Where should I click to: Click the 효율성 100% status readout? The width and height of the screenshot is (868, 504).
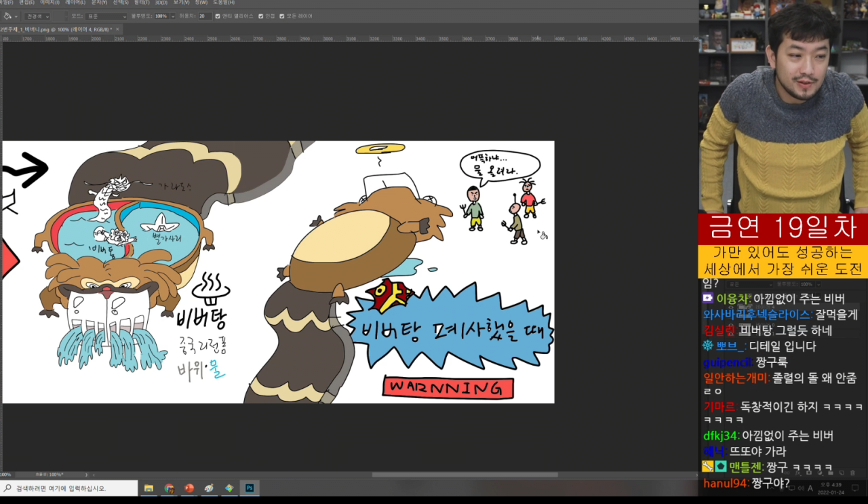coord(50,474)
